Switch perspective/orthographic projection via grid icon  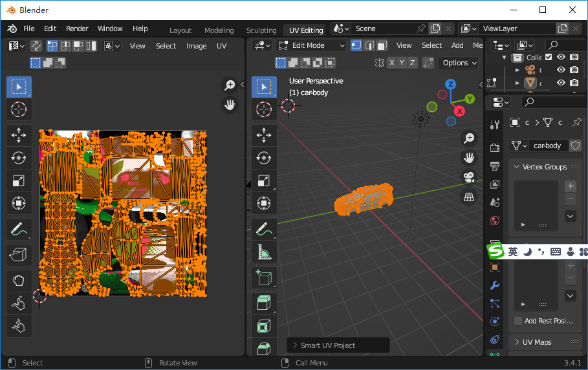pyautogui.click(x=469, y=197)
